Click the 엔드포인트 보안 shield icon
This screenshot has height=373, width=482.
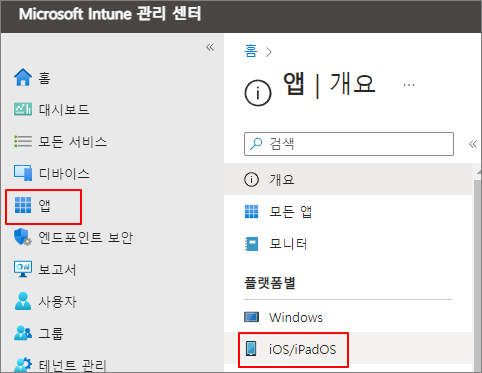(22, 237)
